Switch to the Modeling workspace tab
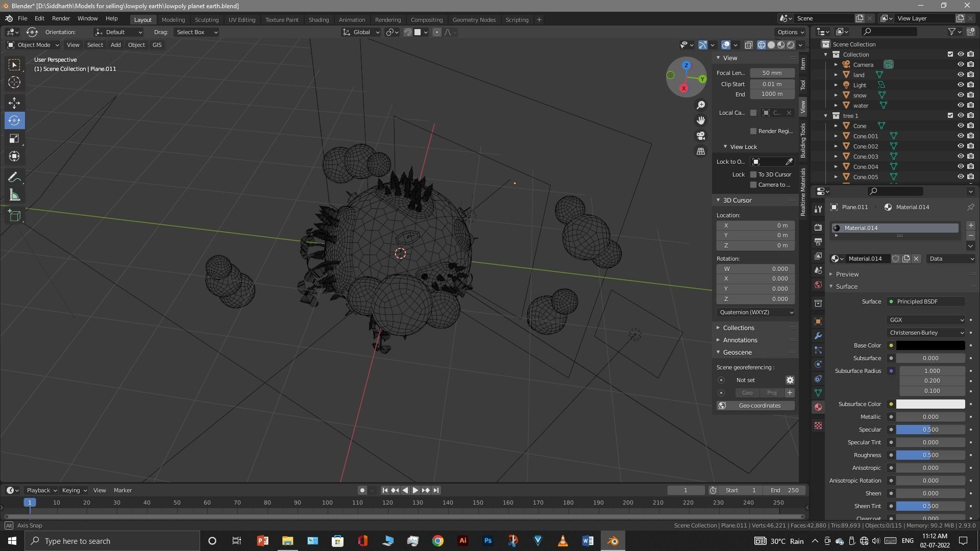Screen dimensions: 980x551 pos(173,20)
